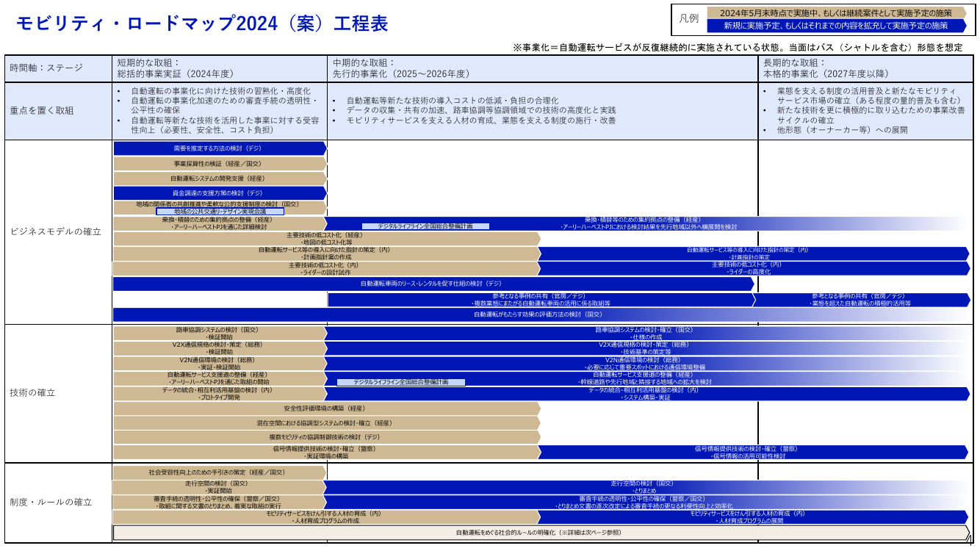The width and height of the screenshot is (980, 551).
Task: Click the tan "走行空間の検討（国交）" bar with "実証開始"
Action: [220, 487]
